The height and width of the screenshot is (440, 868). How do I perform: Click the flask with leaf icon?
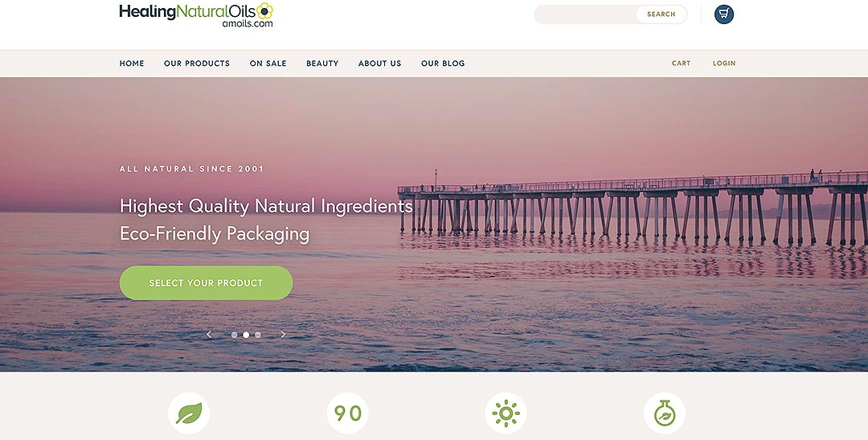point(665,413)
